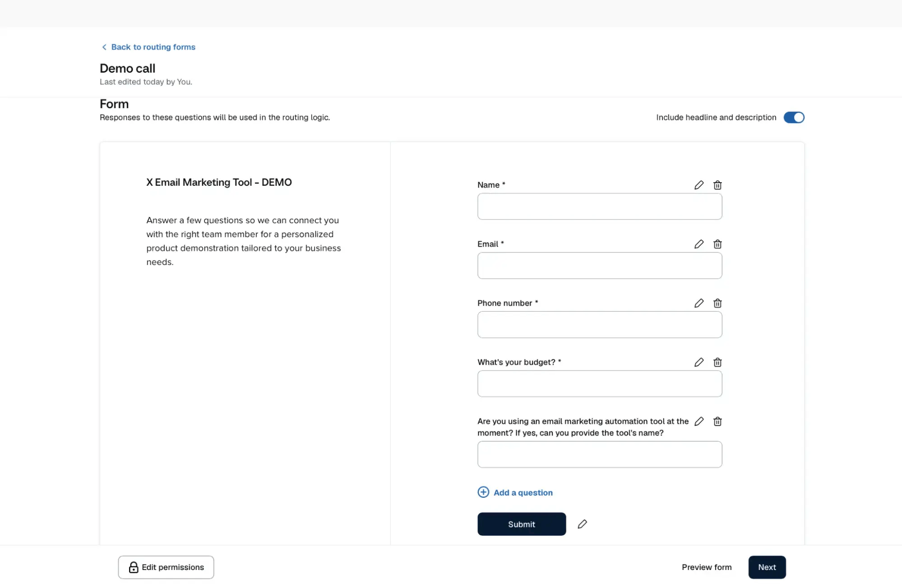902x588 pixels.
Task: Click the Last edited today by You text
Action: (x=146, y=82)
